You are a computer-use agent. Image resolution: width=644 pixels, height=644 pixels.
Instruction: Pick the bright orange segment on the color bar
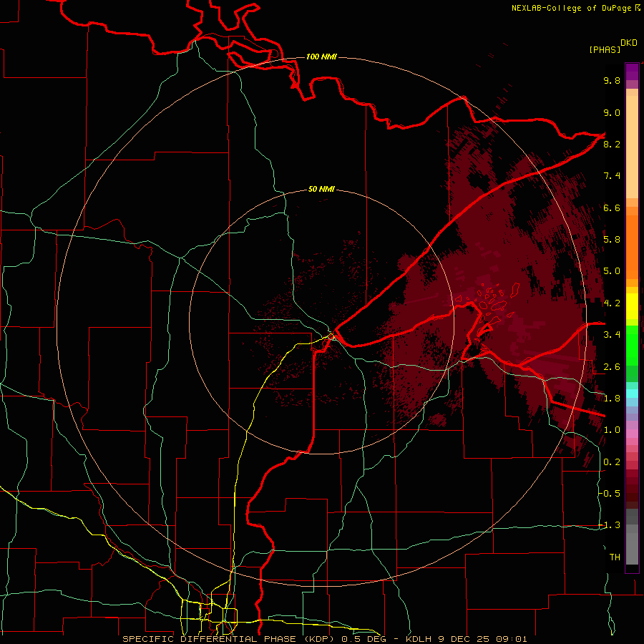tap(632, 247)
